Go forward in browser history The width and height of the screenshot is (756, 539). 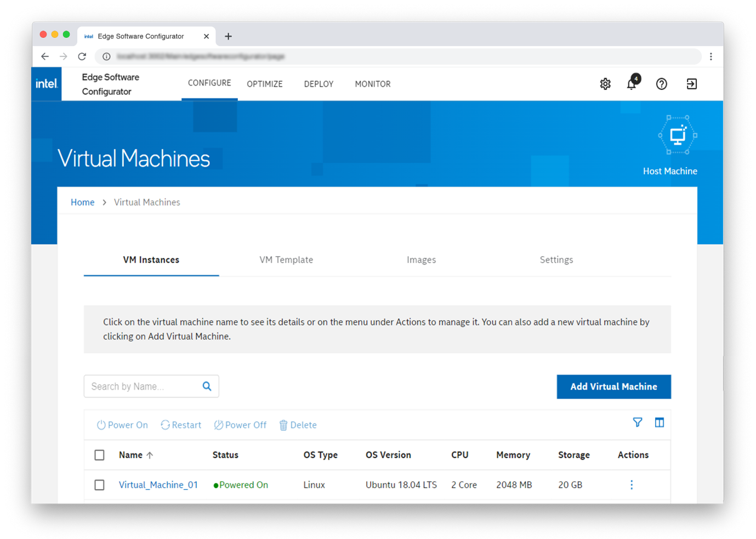(64, 56)
